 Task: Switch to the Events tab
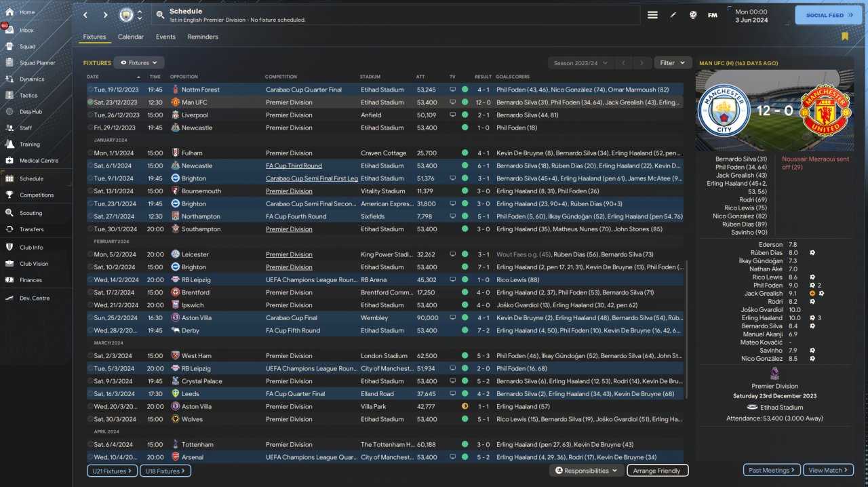165,37
